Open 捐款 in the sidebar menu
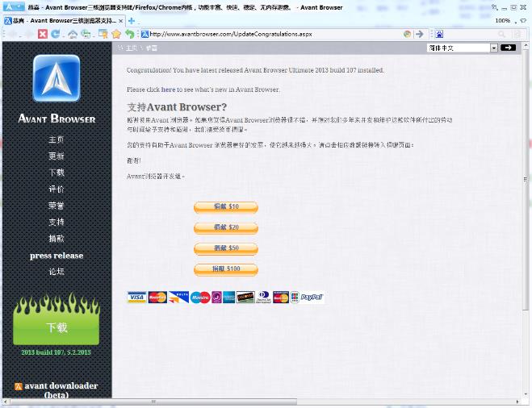532x408 pixels. coord(57,239)
